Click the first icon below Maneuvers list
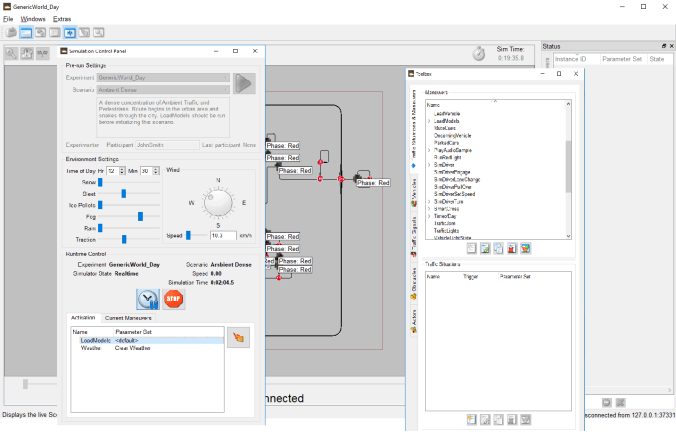676x439 pixels. click(x=472, y=248)
